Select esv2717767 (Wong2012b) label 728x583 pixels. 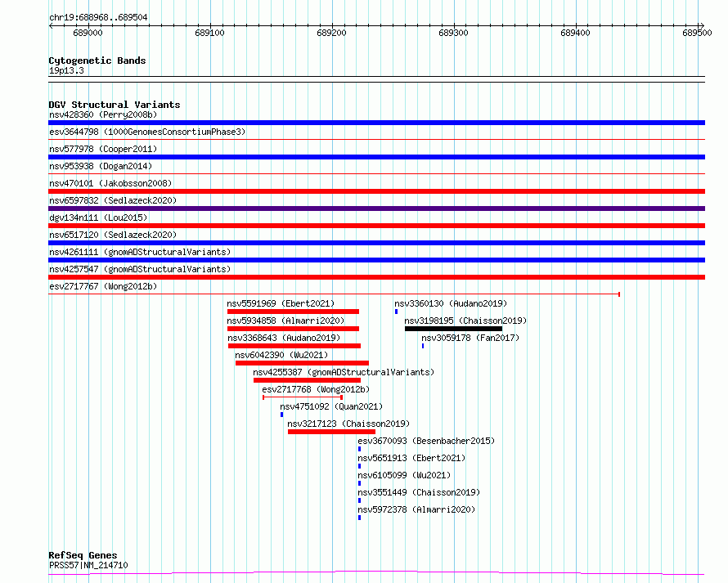pos(103,286)
